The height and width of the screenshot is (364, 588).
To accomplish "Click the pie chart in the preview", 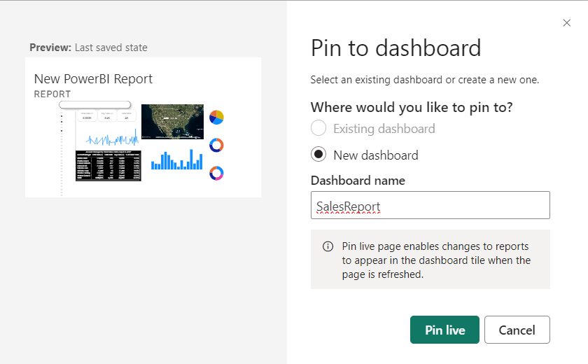I will pos(216,118).
